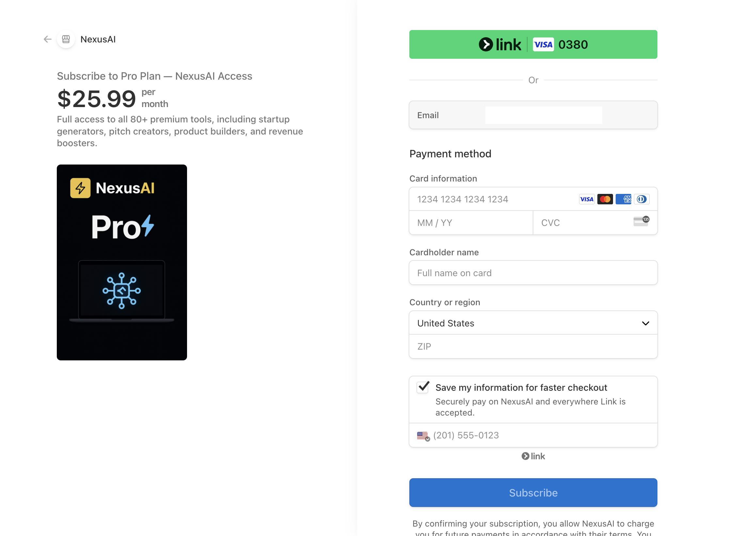Click the MM / YY expiry field
This screenshot has height=536, width=756.
click(470, 223)
